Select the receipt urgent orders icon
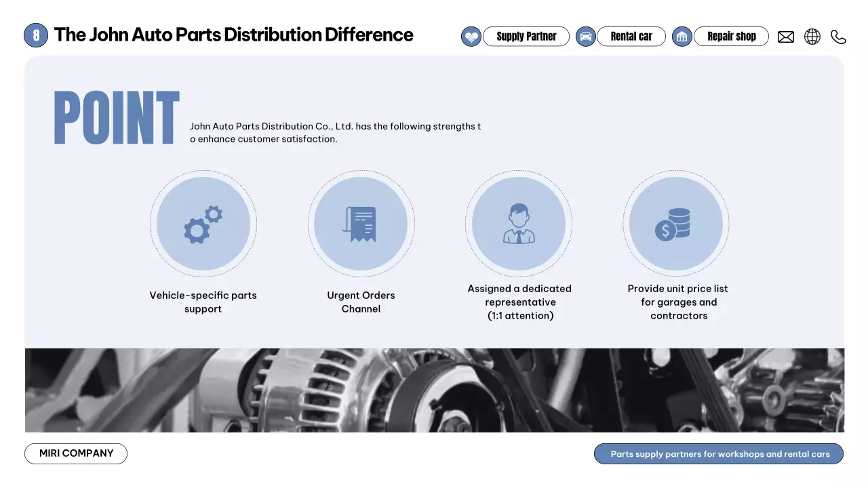The width and height of the screenshot is (868, 488). pyautogui.click(x=361, y=224)
